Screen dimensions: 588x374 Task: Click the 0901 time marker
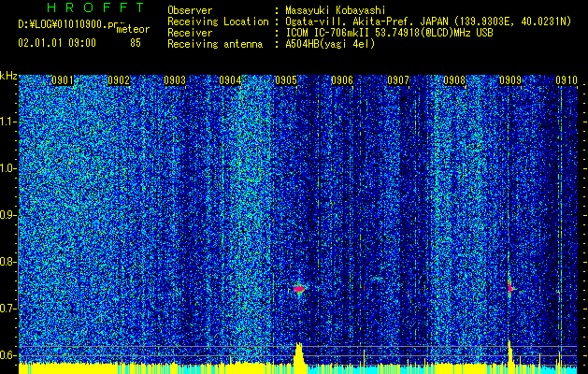pyautogui.click(x=63, y=80)
